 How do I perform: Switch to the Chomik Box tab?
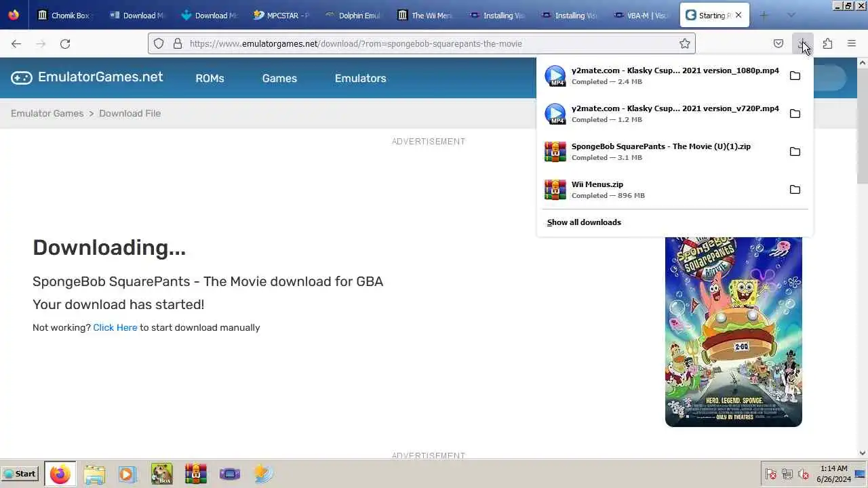click(x=66, y=15)
